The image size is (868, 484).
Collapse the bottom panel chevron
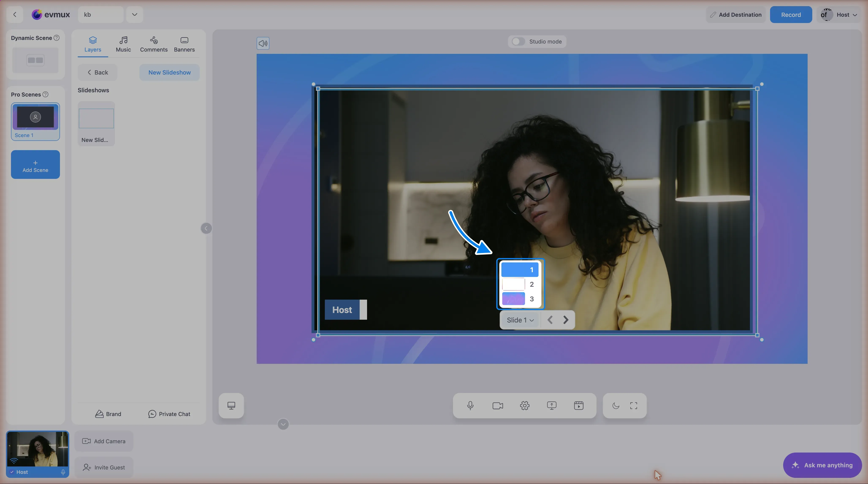[x=283, y=424]
